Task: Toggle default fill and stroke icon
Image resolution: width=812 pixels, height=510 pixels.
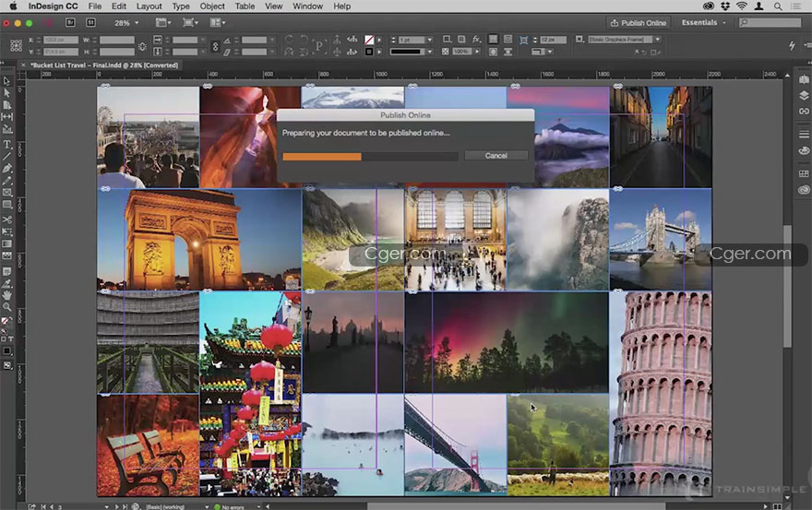Action: pos(4,330)
